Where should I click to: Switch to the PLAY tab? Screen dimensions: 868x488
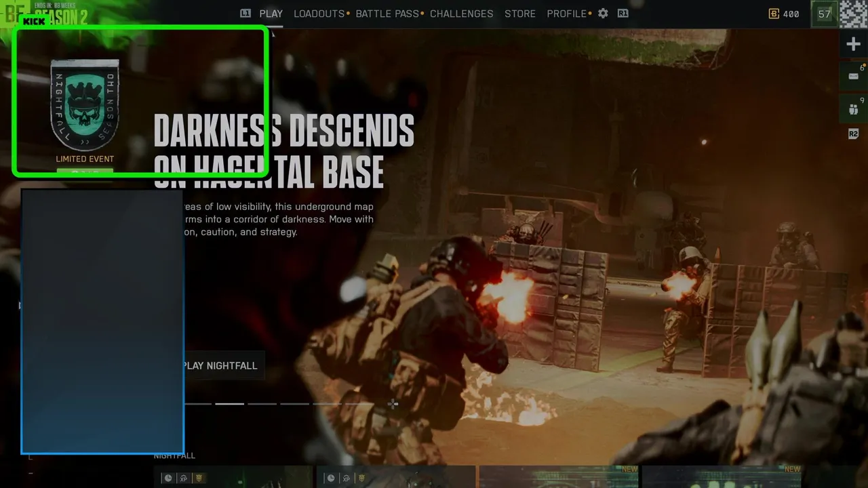271,14
